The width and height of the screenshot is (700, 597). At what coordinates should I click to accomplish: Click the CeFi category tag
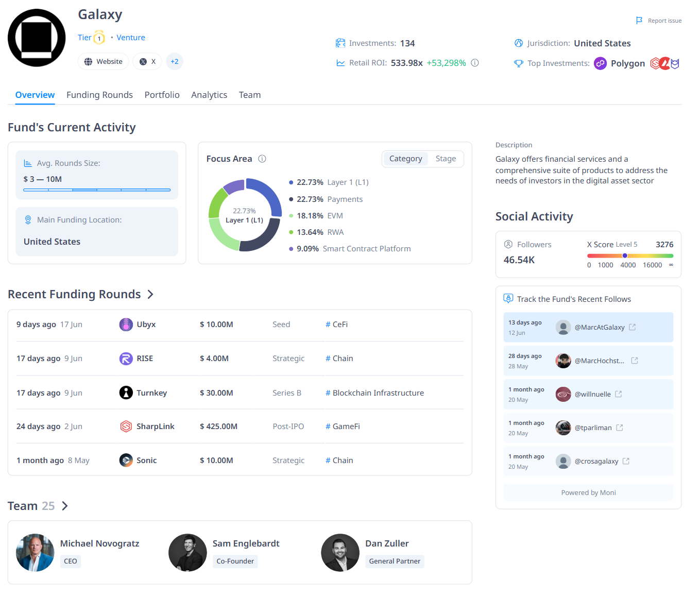[336, 325]
